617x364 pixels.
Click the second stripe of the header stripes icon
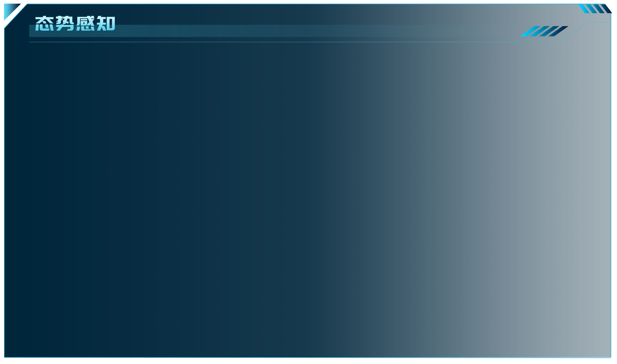pyautogui.click(x=540, y=31)
